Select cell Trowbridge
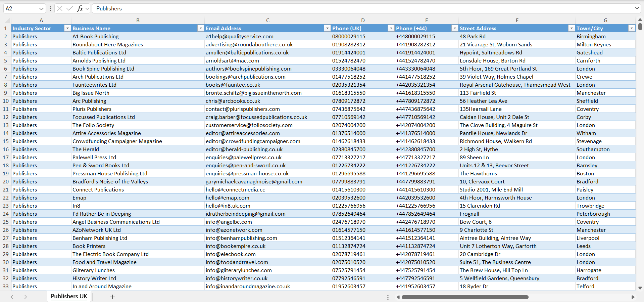This screenshot has width=644, height=302. coord(605,206)
